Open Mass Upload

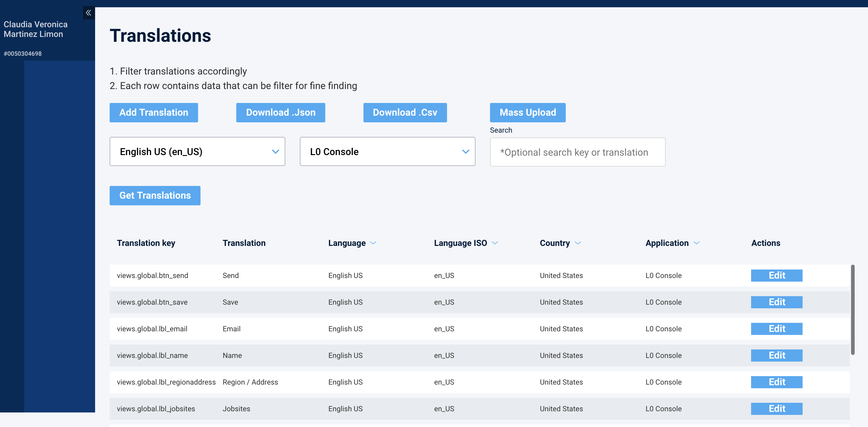pos(527,113)
